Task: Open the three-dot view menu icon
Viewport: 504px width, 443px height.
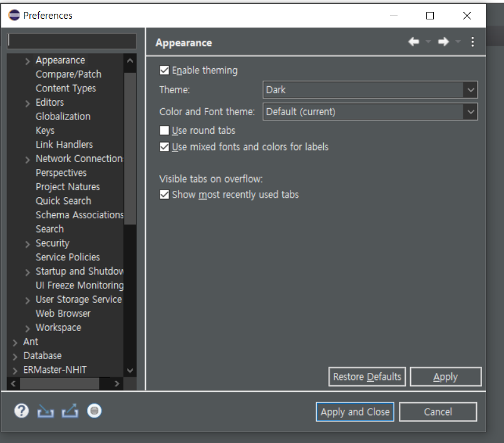Action: click(x=473, y=42)
